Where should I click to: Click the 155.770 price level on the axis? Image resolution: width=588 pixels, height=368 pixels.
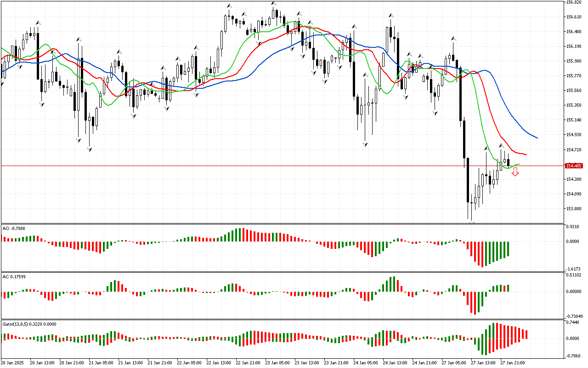pos(574,76)
